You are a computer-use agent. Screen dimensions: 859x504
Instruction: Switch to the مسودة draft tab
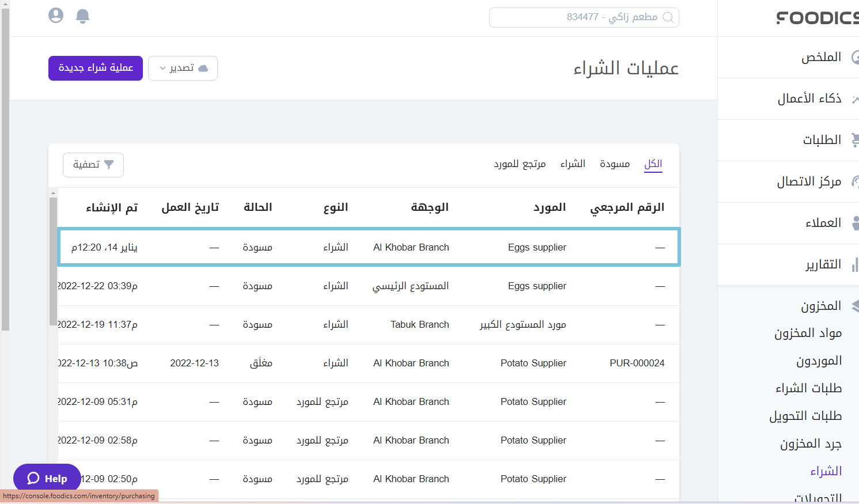pos(614,164)
